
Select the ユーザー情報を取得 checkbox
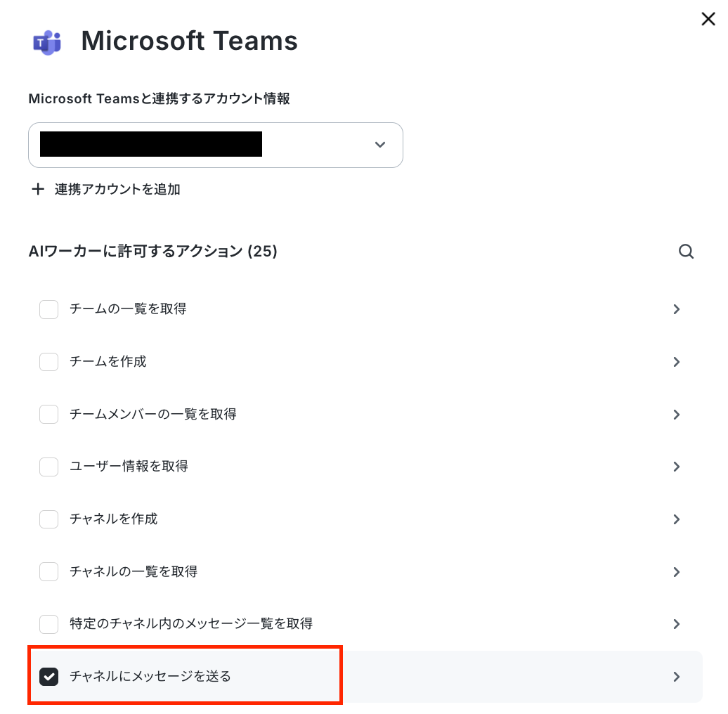[x=48, y=467]
